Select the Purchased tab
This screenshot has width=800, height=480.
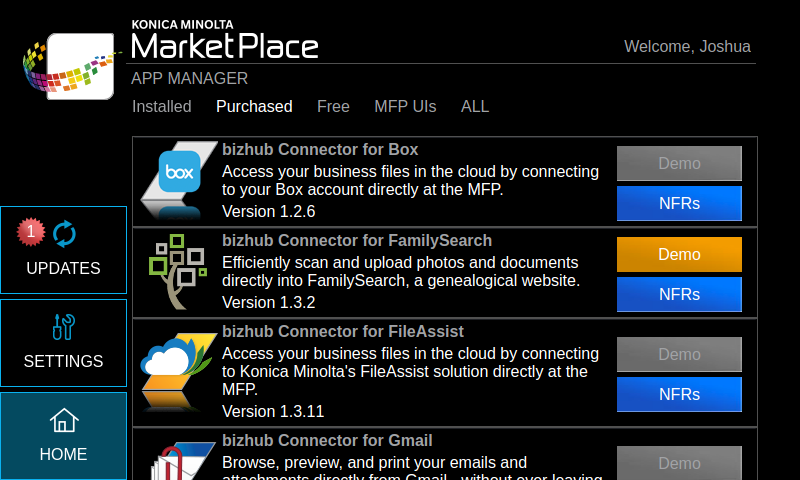254,106
